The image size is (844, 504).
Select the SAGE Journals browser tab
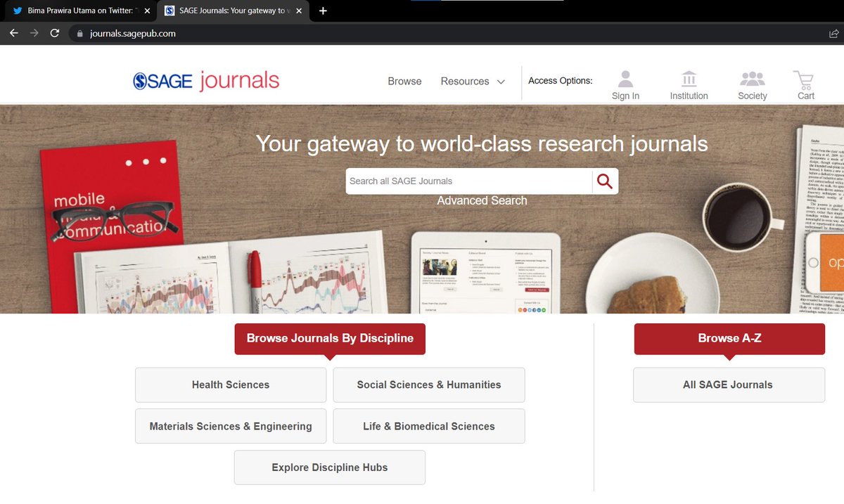coord(233,11)
